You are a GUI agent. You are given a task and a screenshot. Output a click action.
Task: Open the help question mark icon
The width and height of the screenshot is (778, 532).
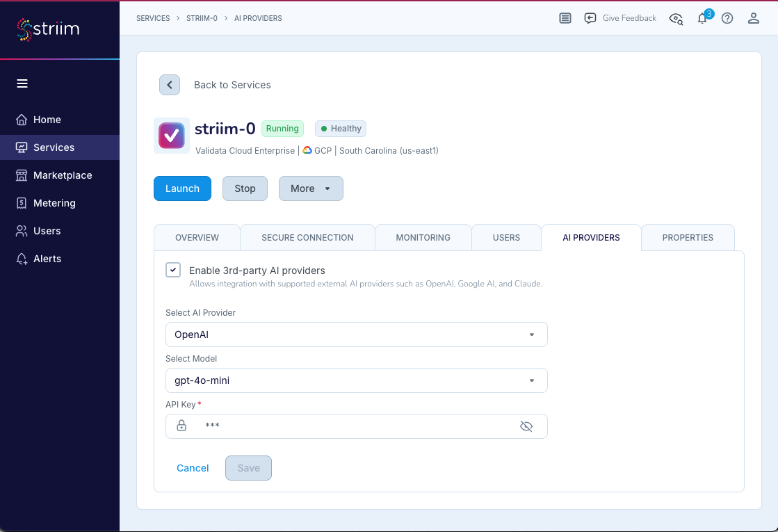(x=727, y=18)
